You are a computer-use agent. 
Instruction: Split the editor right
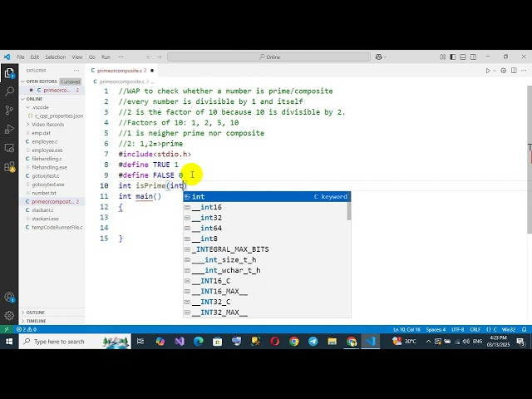(x=514, y=71)
